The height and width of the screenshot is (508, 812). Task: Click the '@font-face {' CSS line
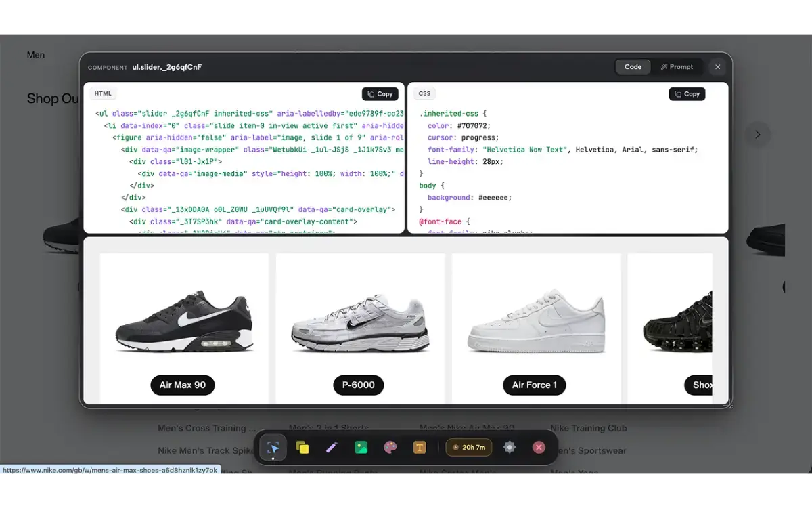point(444,221)
